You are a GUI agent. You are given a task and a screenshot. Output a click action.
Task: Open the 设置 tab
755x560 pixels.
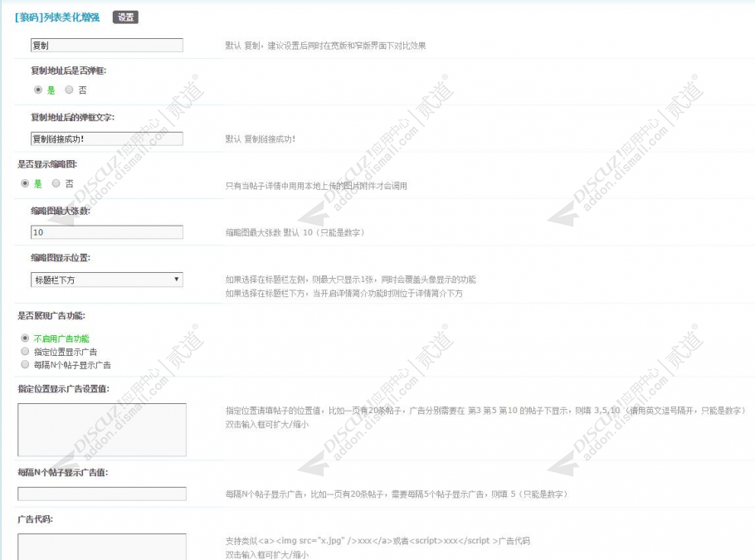(125, 17)
